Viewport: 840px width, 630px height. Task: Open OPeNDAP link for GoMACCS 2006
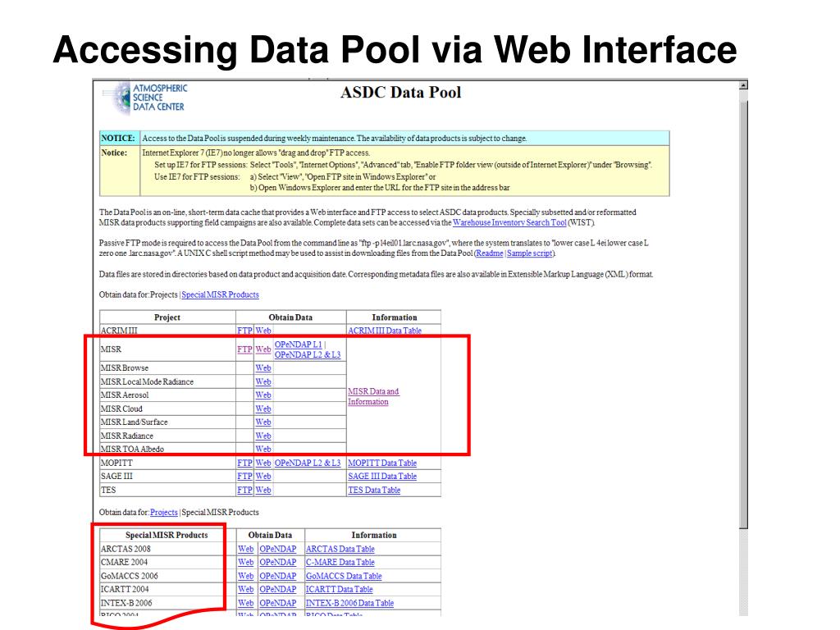click(278, 577)
